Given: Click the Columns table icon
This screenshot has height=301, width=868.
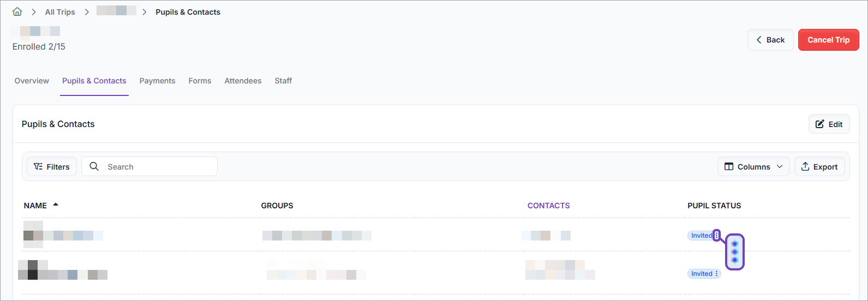Looking at the screenshot, I should coord(729,166).
